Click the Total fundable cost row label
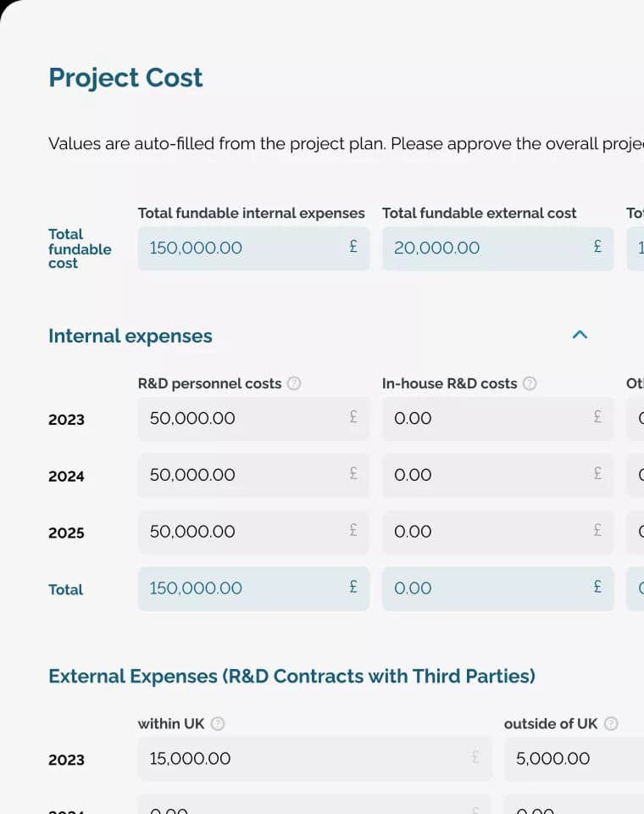This screenshot has height=814, width=644. [x=80, y=248]
